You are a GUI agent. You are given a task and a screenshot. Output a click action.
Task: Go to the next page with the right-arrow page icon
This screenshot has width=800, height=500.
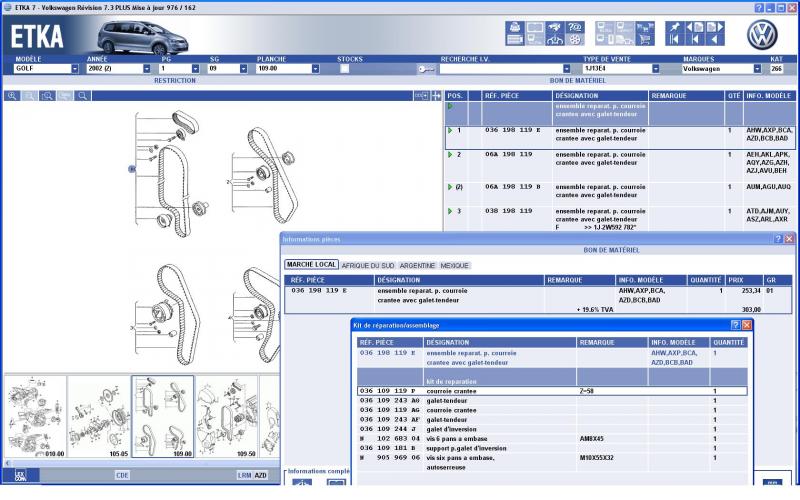click(714, 28)
